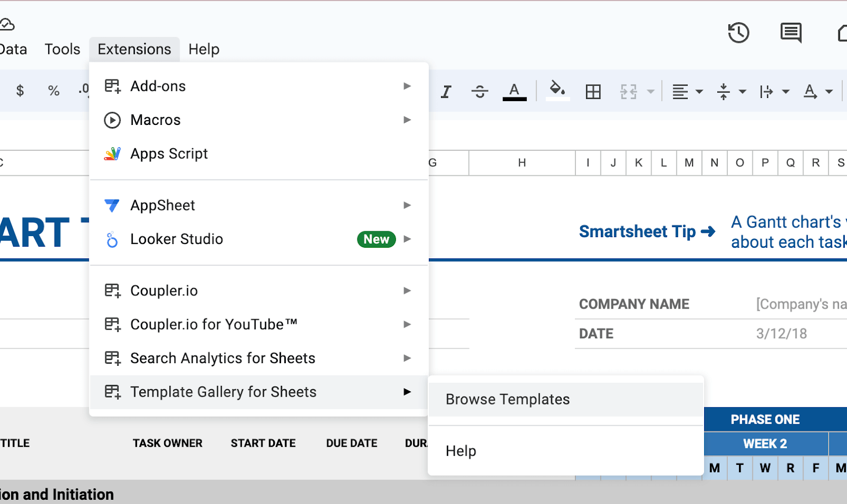Screen dimensions: 847x504
Task: Select the DATE label cell
Action: [x=596, y=334]
